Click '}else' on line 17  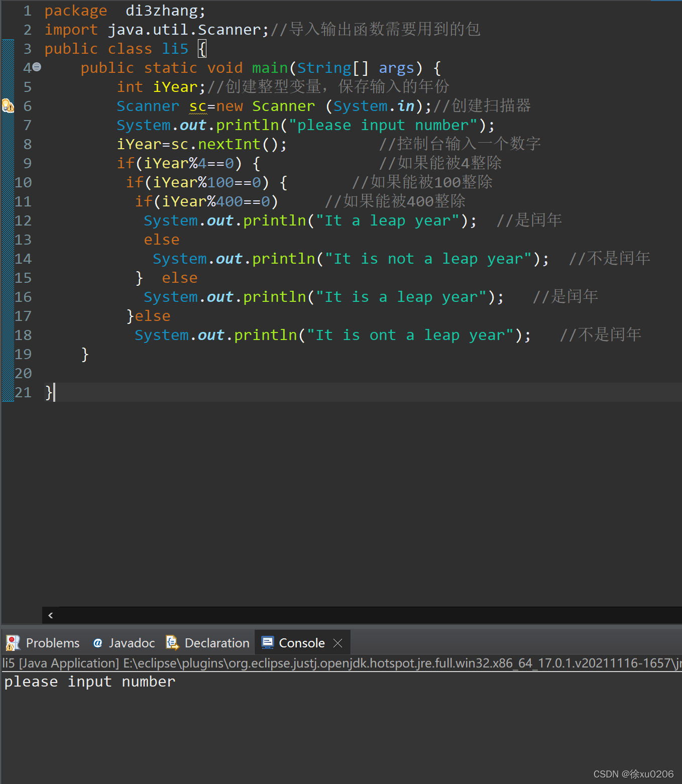click(x=148, y=316)
